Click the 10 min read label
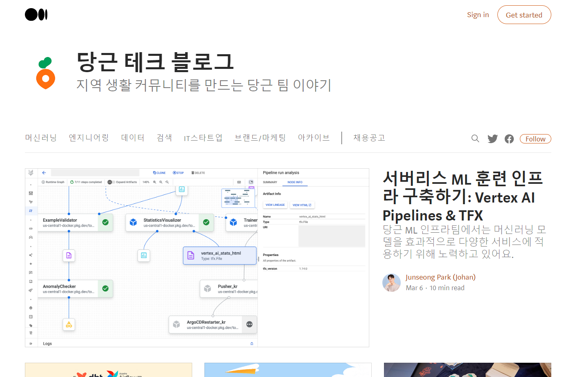This screenshot has width=588, height=377. pyautogui.click(x=447, y=288)
